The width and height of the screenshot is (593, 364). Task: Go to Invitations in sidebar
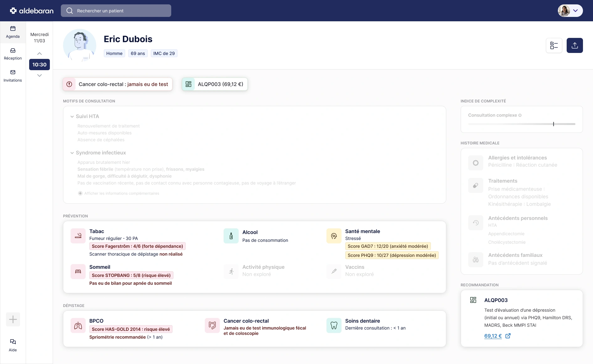tap(13, 76)
